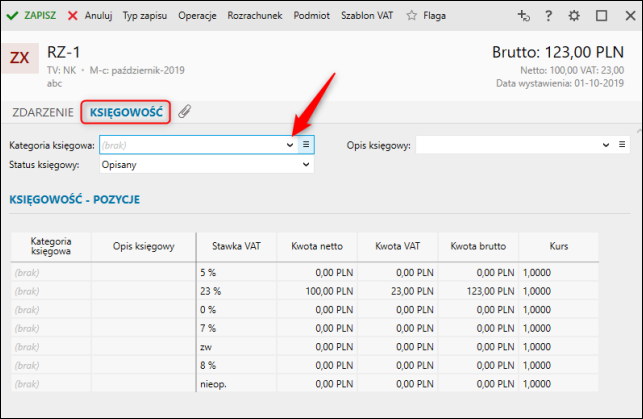Click the Kategoria księgowa column header
643x419 pixels.
(51, 246)
